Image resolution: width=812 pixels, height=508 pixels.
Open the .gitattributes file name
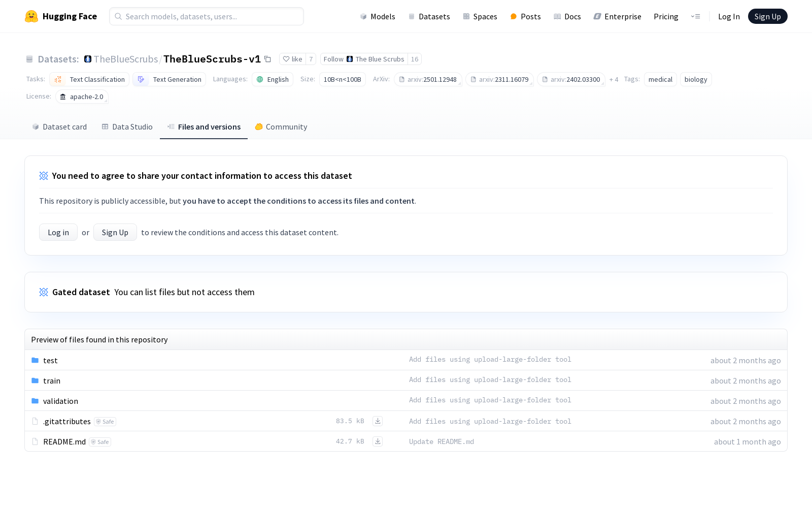[67, 421]
